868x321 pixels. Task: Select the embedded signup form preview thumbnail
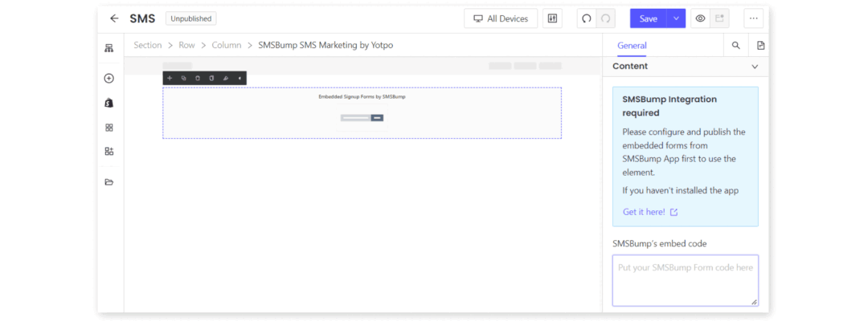[x=362, y=118]
